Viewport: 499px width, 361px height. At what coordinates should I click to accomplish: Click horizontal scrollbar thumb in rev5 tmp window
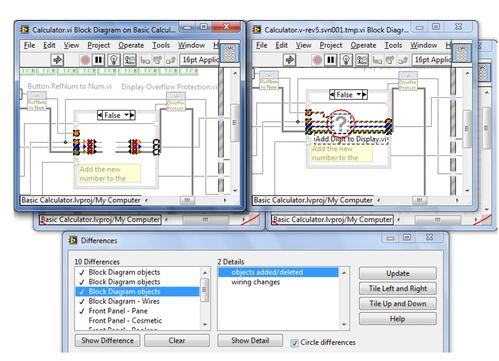(419, 200)
